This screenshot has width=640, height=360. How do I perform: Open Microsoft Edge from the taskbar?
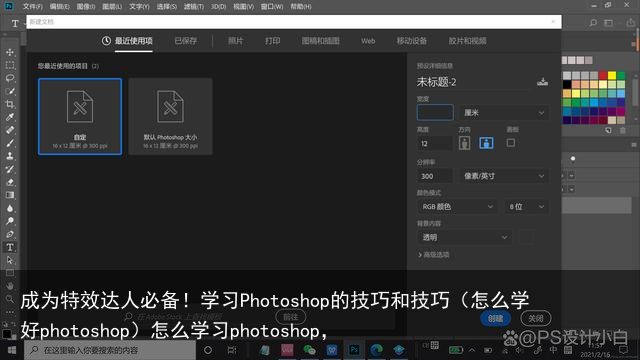[376, 350]
